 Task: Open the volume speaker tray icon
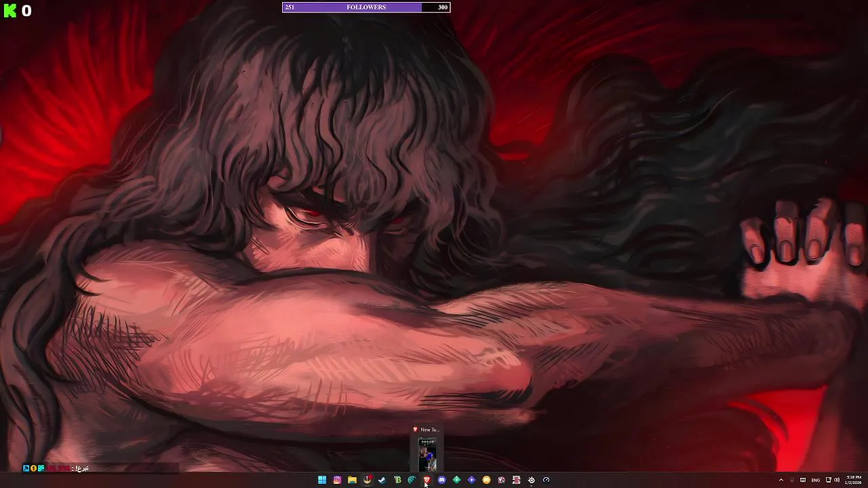point(837,480)
